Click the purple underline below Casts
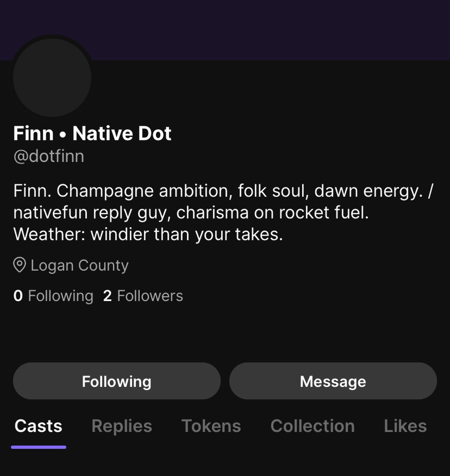 click(x=38, y=447)
